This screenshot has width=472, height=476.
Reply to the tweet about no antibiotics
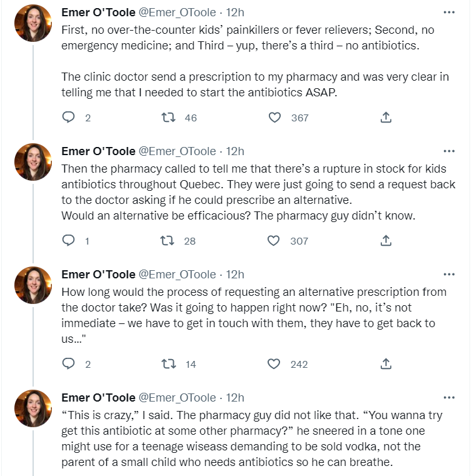point(69,118)
